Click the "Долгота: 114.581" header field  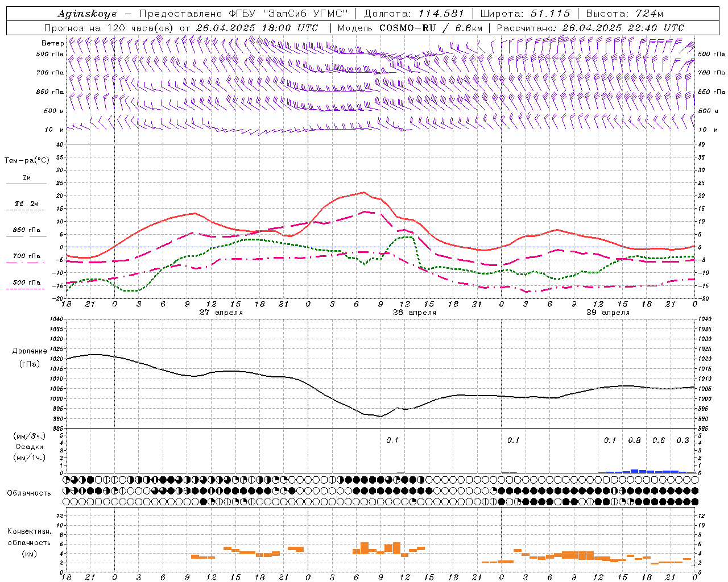[x=414, y=14]
